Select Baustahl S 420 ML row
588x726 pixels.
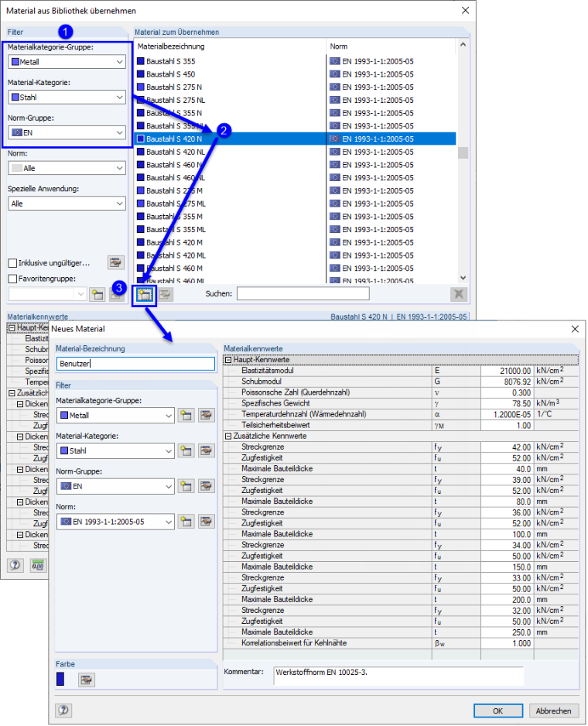click(x=295, y=255)
